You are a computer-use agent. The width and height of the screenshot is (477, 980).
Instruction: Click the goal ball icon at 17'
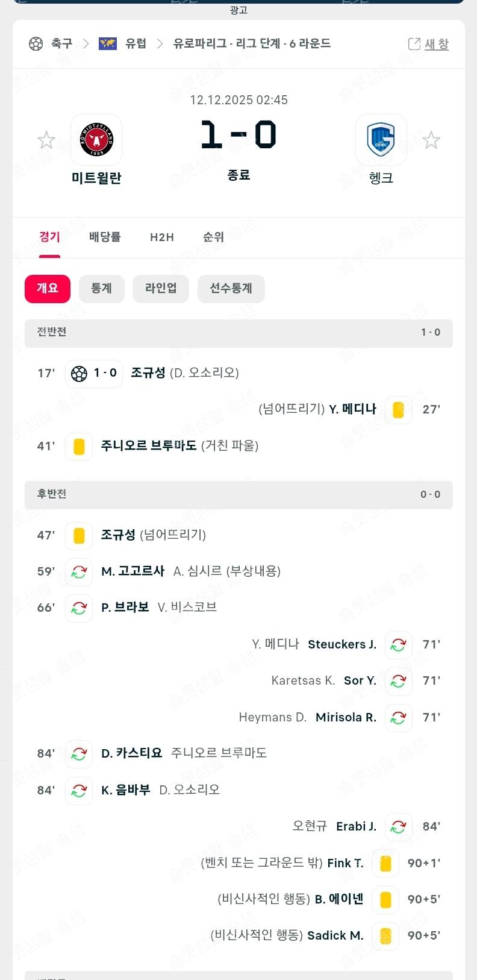point(79,374)
